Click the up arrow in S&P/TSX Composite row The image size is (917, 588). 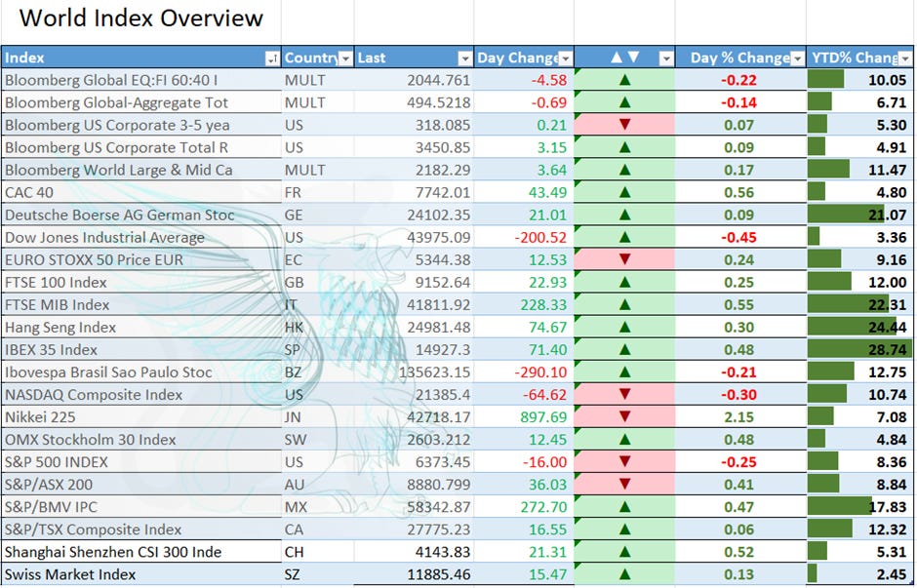[x=624, y=529]
